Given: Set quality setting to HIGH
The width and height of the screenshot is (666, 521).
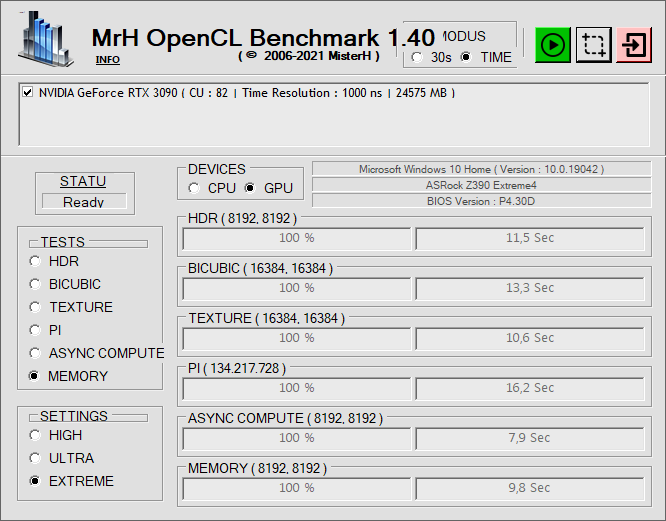Looking at the screenshot, I should coord(35,435).
